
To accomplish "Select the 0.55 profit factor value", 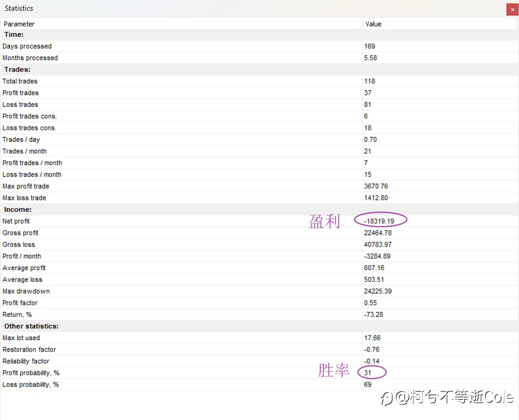I will click(370, 303).
